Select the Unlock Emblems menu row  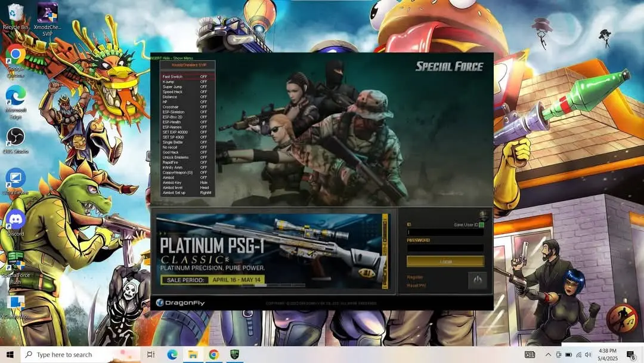pos(187,157)
